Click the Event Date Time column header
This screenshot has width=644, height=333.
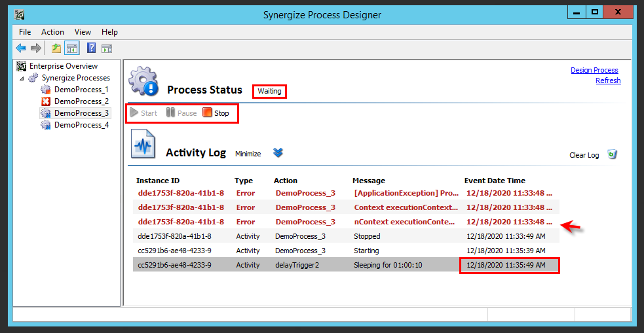495,181
